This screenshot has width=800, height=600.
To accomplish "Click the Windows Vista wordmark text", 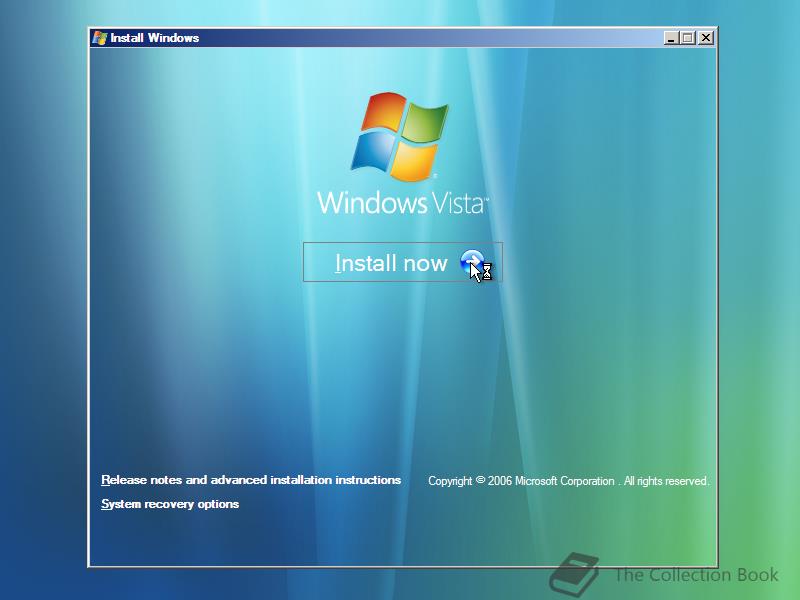I will coord(403,203).
